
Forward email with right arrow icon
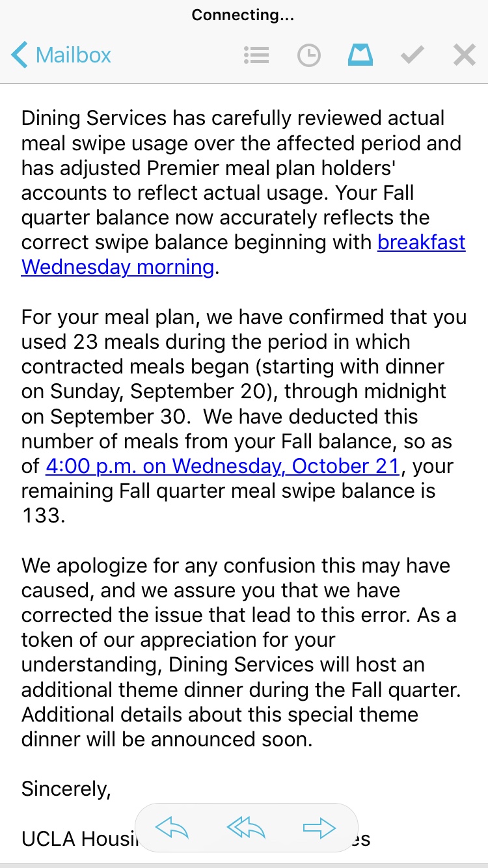click(319, 828)
